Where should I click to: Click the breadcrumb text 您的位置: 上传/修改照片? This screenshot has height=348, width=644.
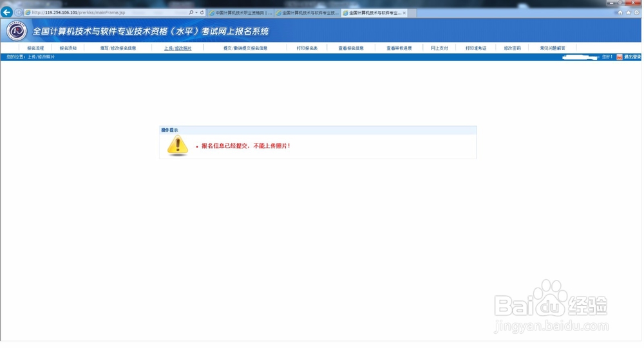30,57
